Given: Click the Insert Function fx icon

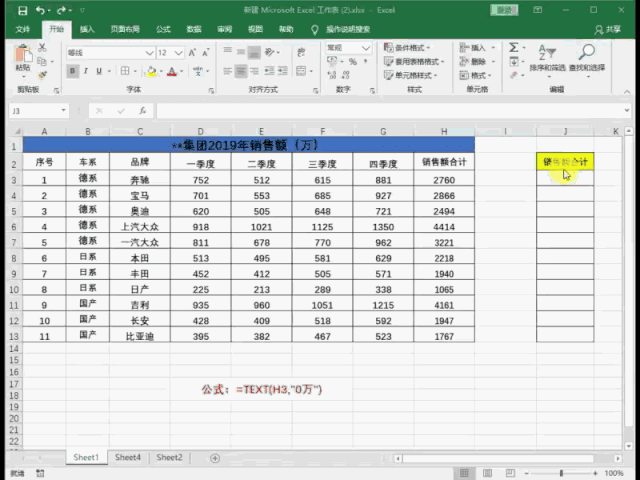Looking at the screenshot, I should pos(142,111).
